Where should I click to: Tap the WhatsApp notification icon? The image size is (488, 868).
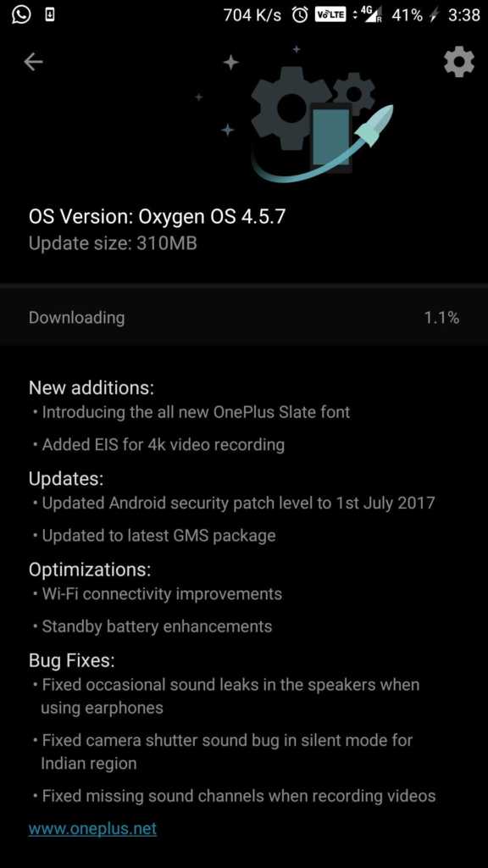click(x=20, y=15)
